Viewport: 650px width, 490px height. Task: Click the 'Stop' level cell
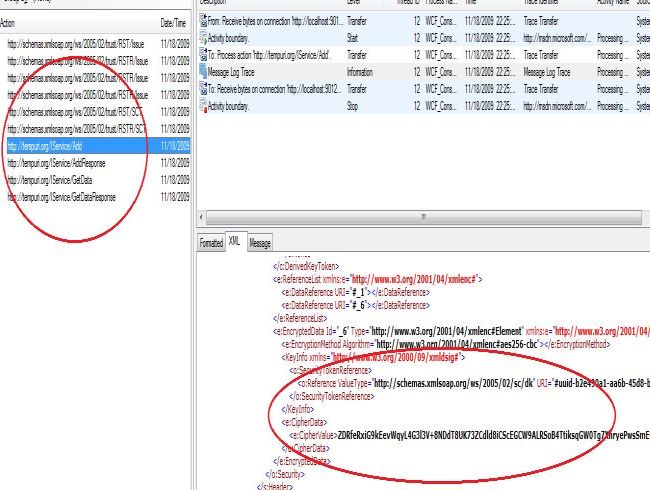point(352,106)
